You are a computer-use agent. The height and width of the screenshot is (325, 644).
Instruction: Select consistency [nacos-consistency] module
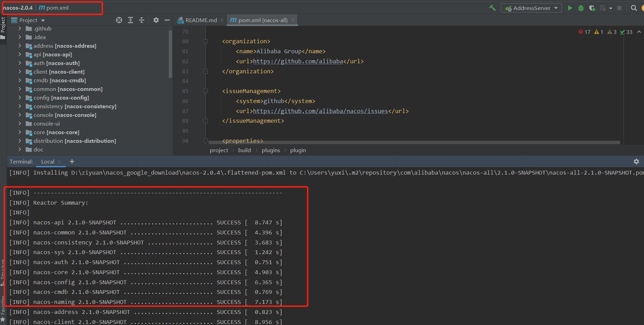[x=75, y=106]
